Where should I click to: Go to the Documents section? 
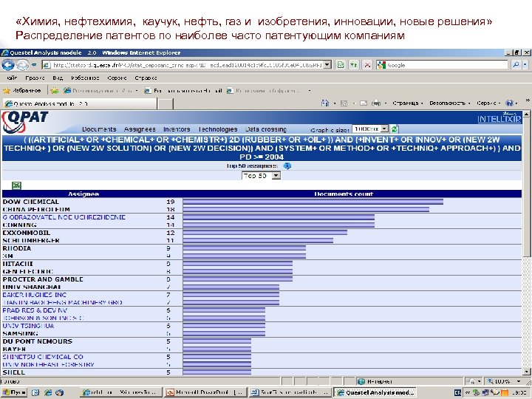(x=99, y=129)
